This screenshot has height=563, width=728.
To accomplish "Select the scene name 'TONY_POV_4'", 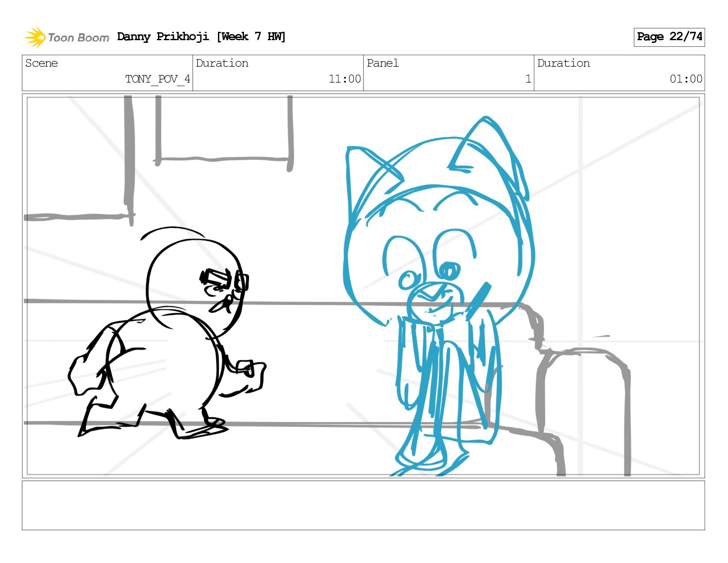I will coord(158,79).
